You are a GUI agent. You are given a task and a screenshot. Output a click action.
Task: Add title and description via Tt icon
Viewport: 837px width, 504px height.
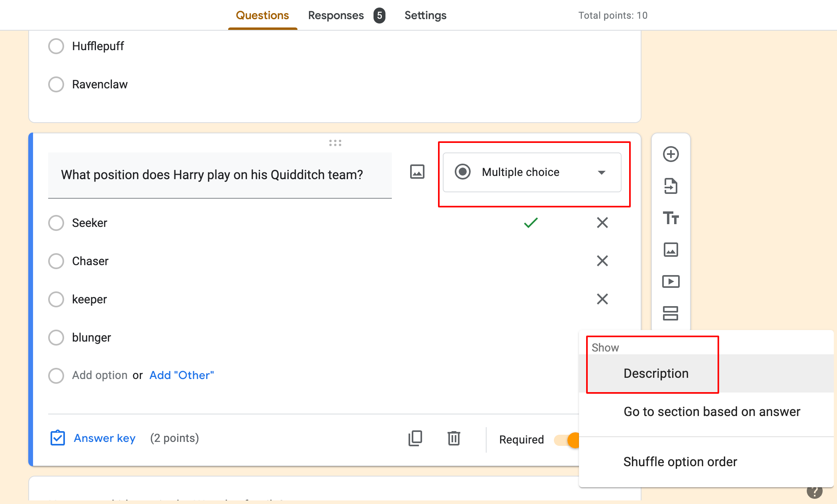pyautogui.click(x=671, y=218)
